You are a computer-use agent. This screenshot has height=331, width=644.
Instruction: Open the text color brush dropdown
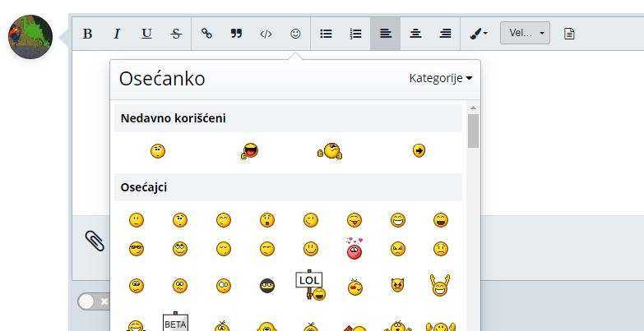click(479, 34)
